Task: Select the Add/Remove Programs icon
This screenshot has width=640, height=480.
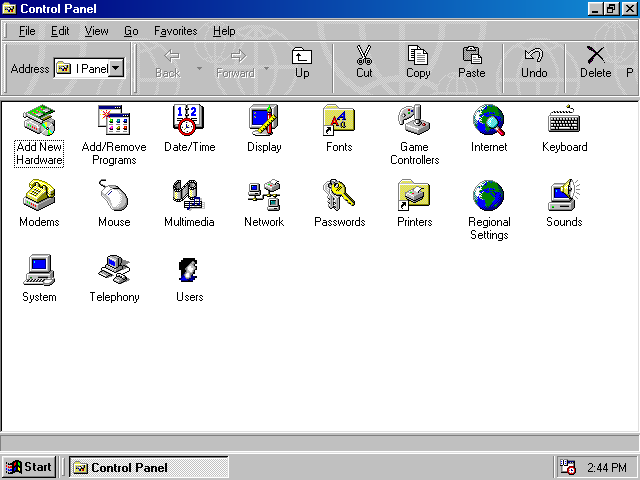Action: click(x=114, y=121)
